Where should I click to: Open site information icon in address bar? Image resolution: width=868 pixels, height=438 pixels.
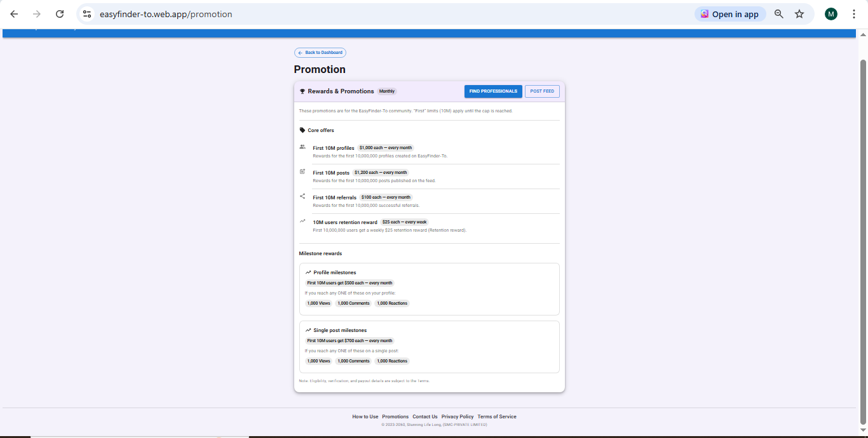[87, 14]
